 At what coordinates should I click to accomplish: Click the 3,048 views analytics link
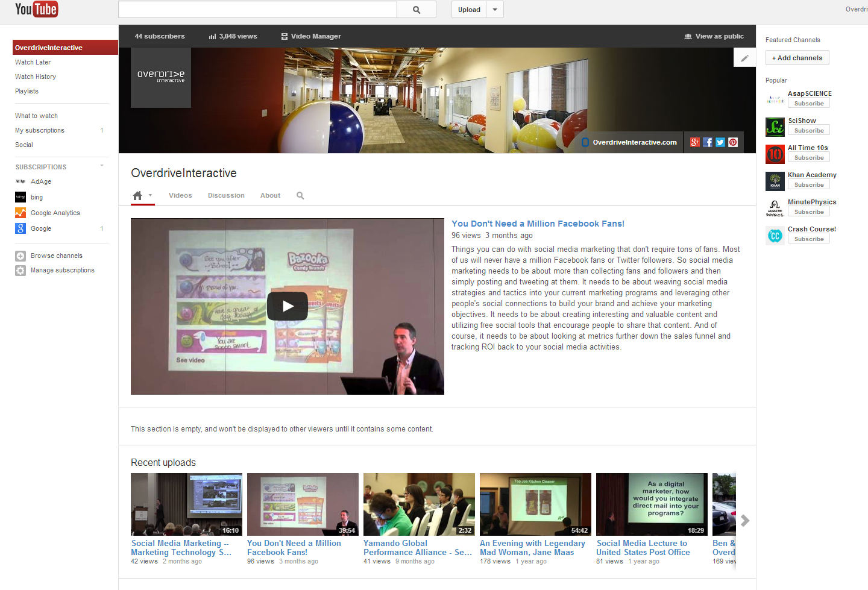[x=233, y=36]
